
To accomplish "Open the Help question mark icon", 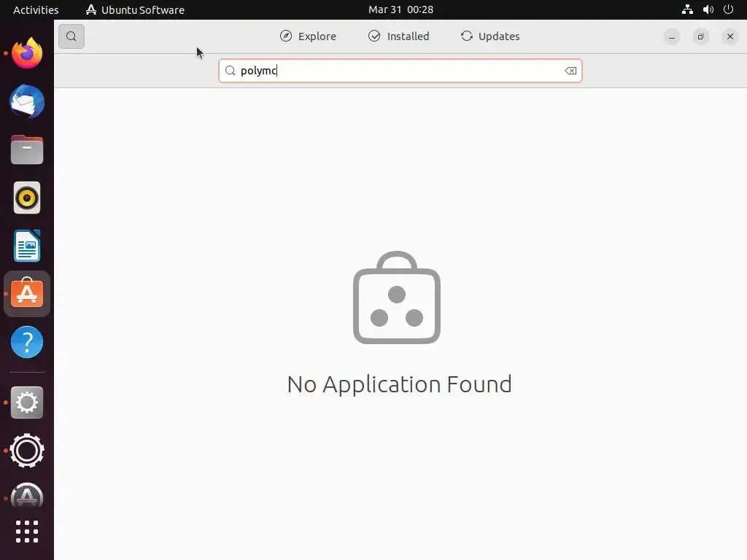I will (27, 342).
